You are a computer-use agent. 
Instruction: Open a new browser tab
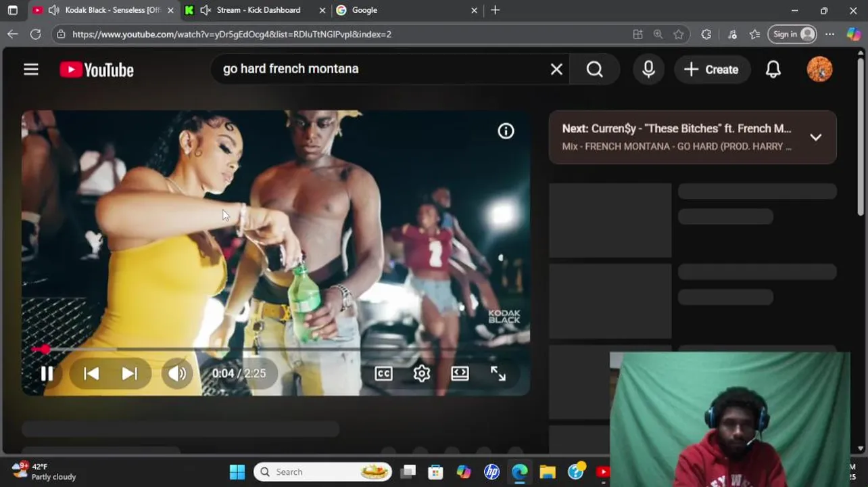496,10
